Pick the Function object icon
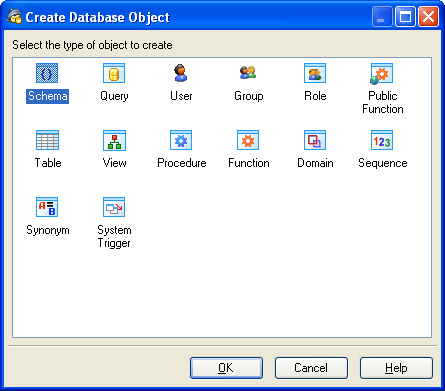 click(x=248, y=140)
